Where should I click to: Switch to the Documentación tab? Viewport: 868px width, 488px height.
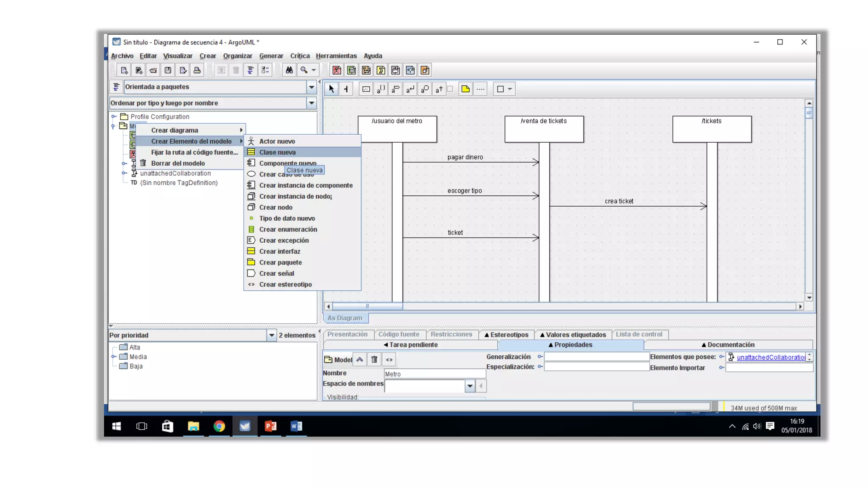pyautogui.click(x=728, y=345)
